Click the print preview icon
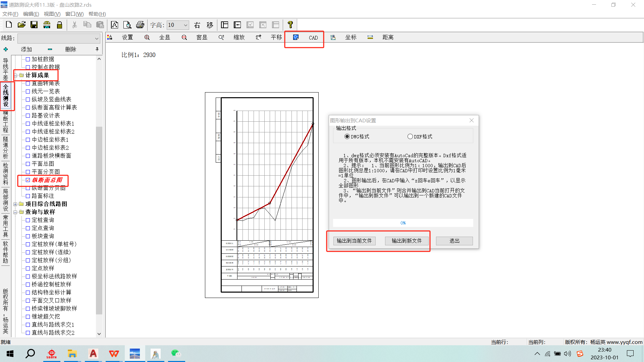Image resolution: width=644 pixels, height=362 pixels. (127, 25)
